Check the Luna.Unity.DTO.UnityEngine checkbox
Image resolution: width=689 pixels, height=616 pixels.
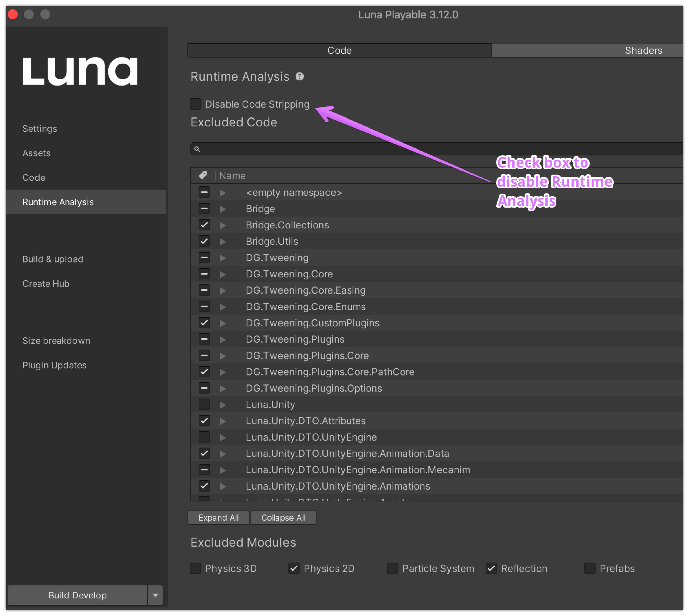pos(204,437)
